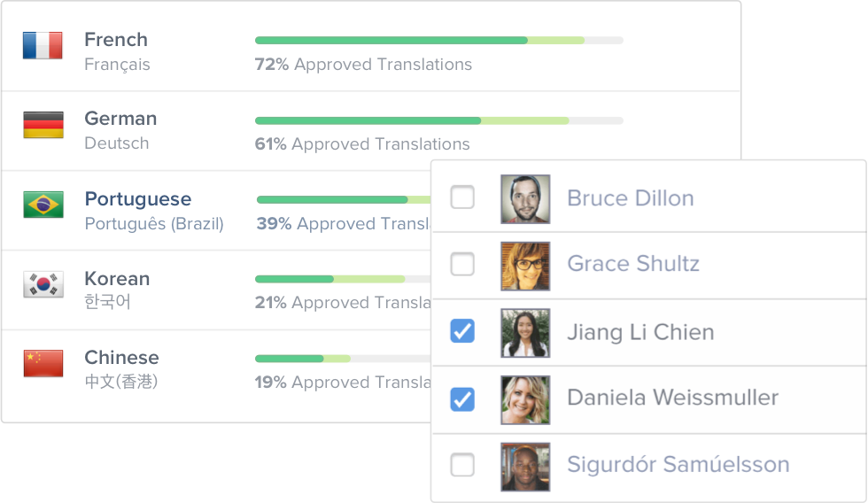Select the Portuguese language title
Screen dimensions: 868x503
point(137,199)
